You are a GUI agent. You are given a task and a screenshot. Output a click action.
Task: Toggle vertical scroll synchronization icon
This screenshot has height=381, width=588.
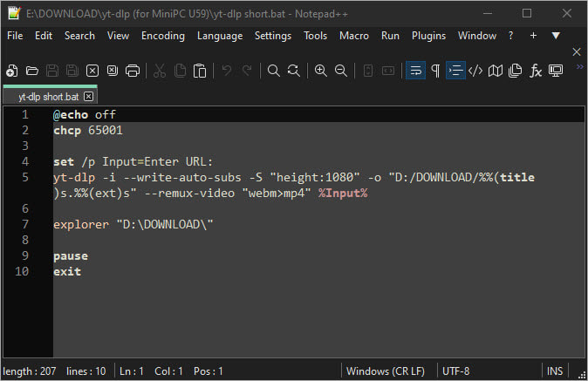(x=368, y=71)
